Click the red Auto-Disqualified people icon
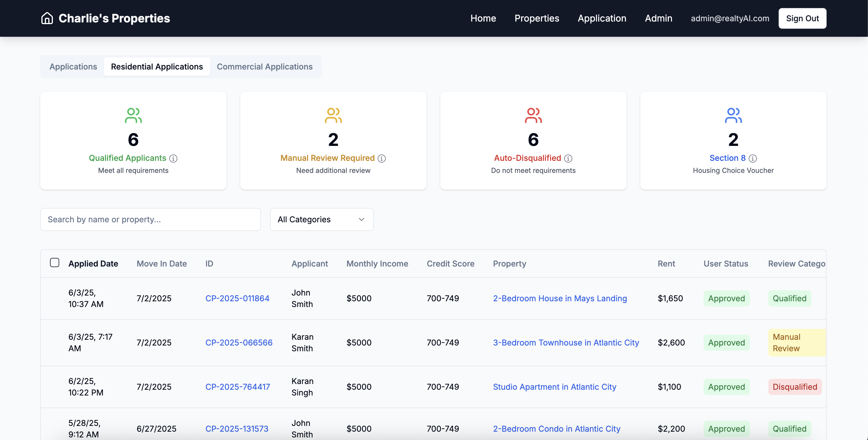This screenshot has width=868, height=440. pyautogui.click(x=533, y=115)
